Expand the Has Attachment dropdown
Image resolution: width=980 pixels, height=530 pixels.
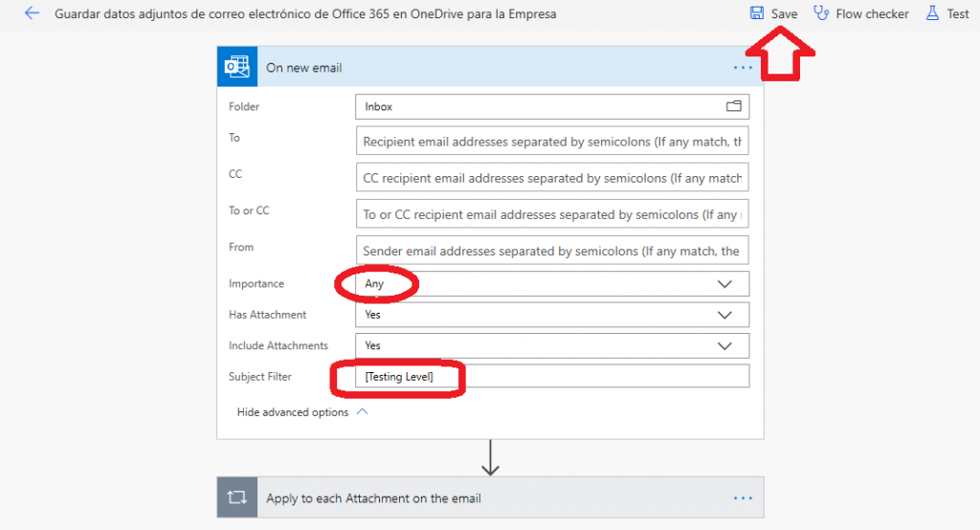coord(724,315)
